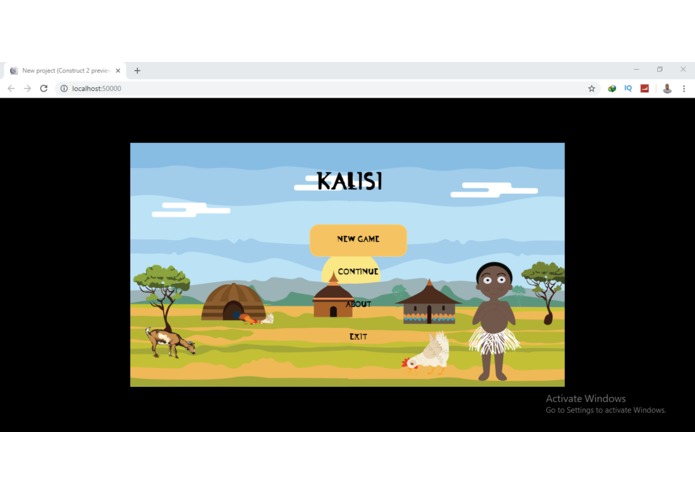Select the New project Construct 2 tab
The image size is (695, 494).
(65, 70)
